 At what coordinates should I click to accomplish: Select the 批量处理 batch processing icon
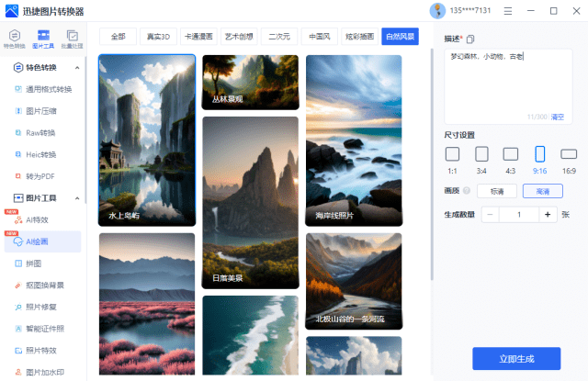click(x=72, y=38)
